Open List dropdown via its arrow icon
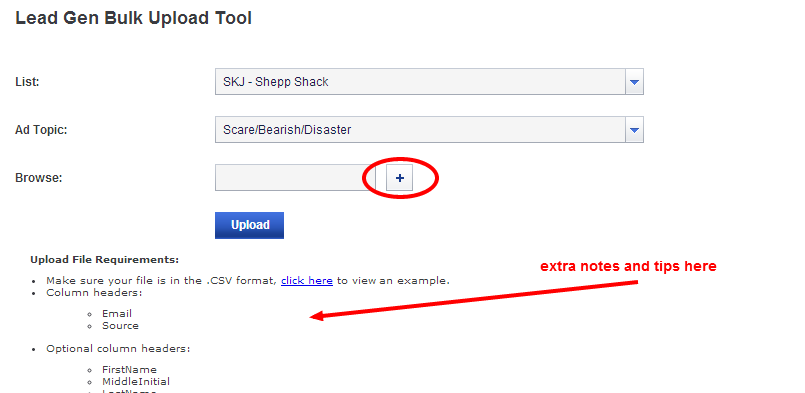Viewport: 805px width, 393px height. click(635, 82)
